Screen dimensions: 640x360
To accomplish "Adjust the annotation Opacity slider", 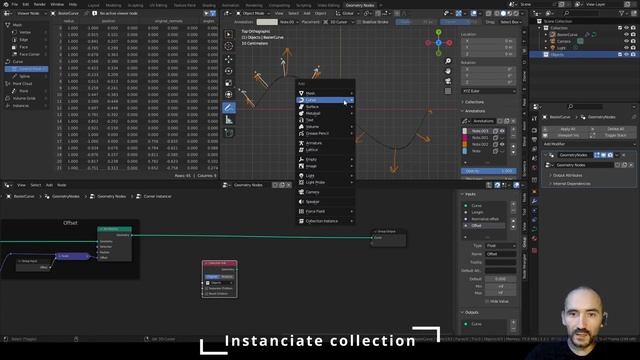I will click(488, 171).
